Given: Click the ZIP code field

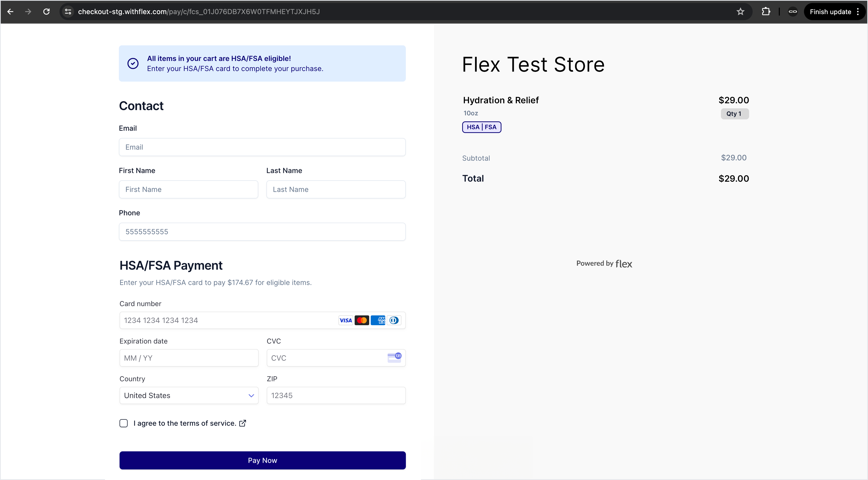Looking at the screenshot, I should (x=336, y=395).
